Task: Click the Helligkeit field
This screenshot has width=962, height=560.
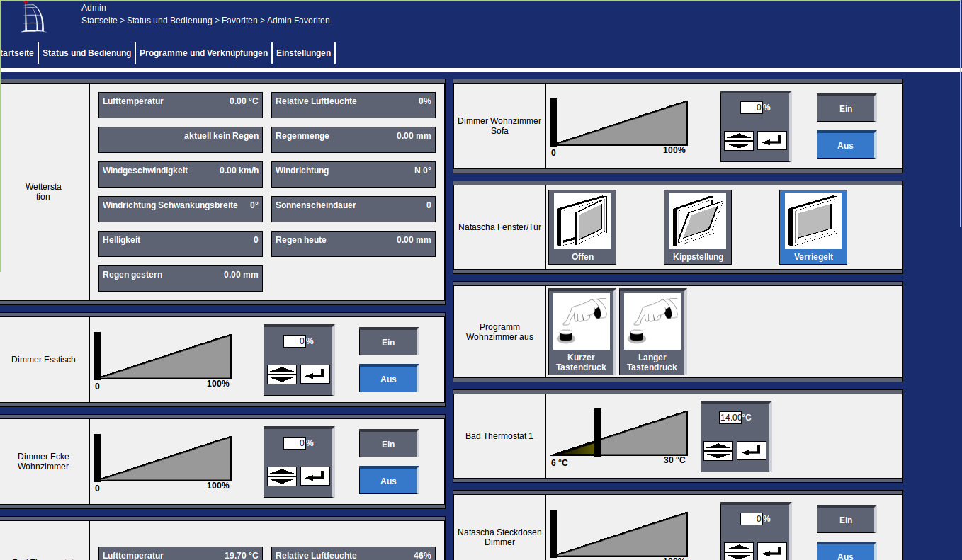Action: click(181, 244)
